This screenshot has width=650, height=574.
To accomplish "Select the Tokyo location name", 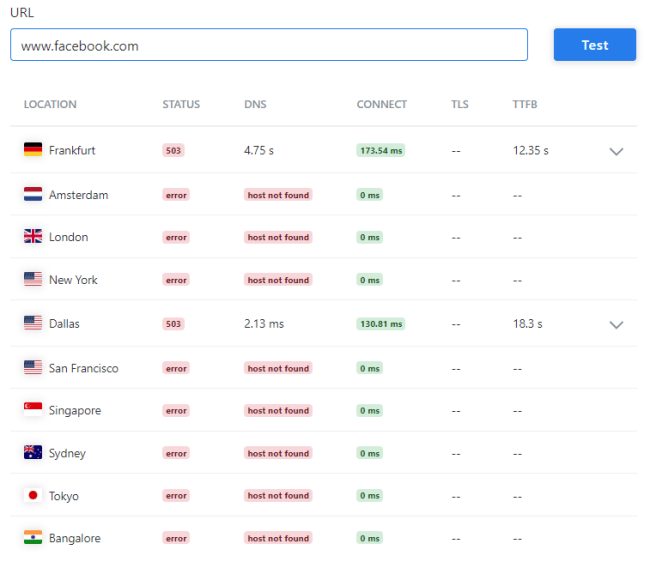I will [x=63, y=496].
